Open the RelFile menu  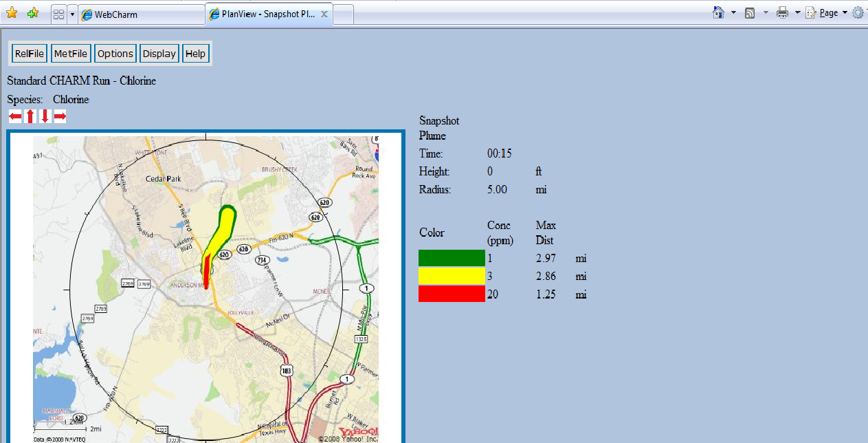point(29,54)
